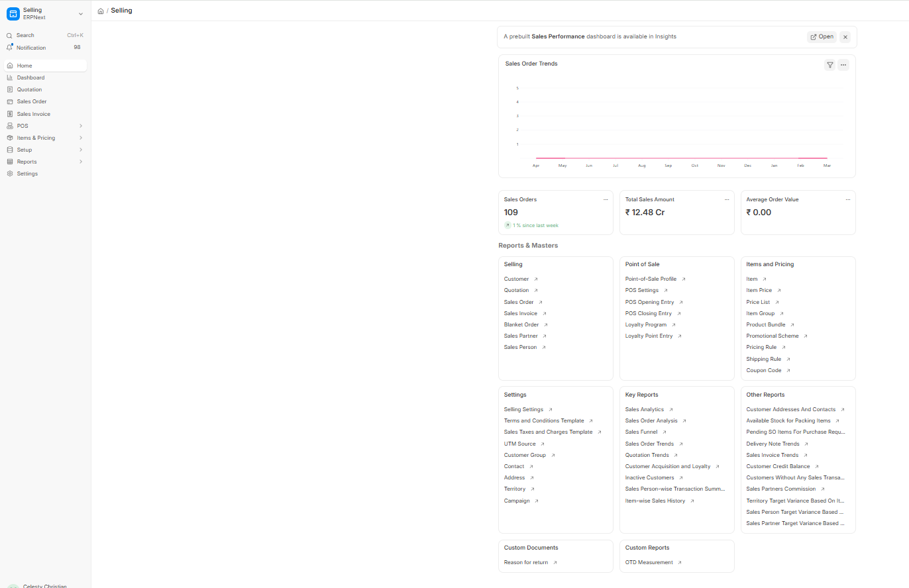Open the options menu on Total Sales Amount card
This screenshot has height=588, width=909.
point(727,199)
